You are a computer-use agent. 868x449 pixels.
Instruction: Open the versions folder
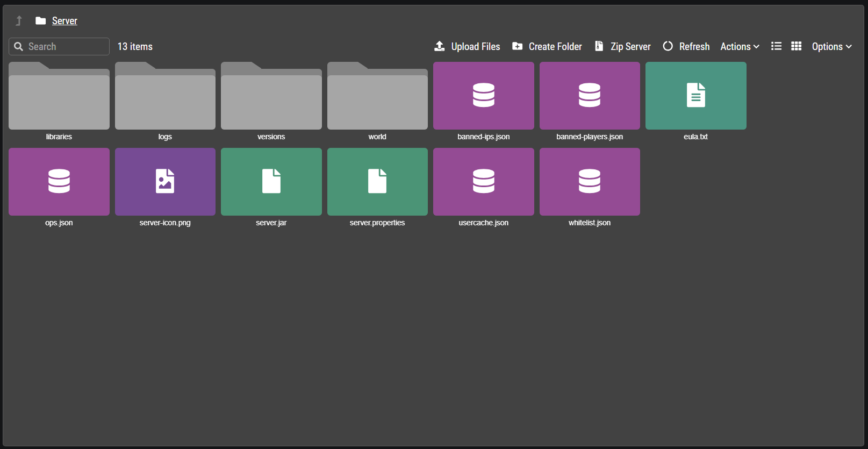271,96
